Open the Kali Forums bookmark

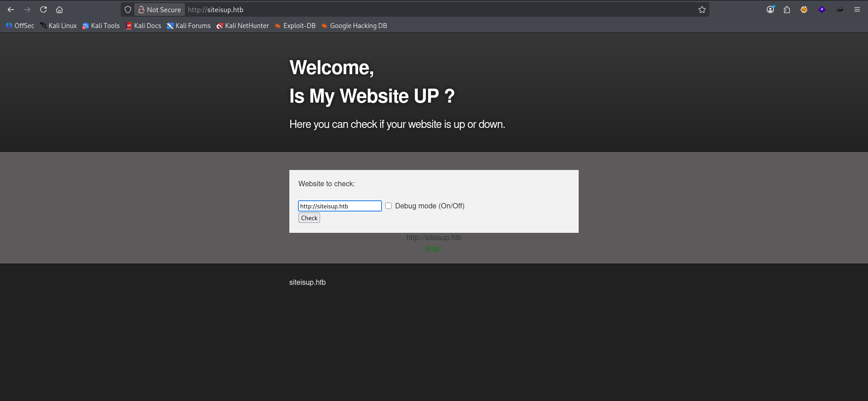click(x=189, y=26)
